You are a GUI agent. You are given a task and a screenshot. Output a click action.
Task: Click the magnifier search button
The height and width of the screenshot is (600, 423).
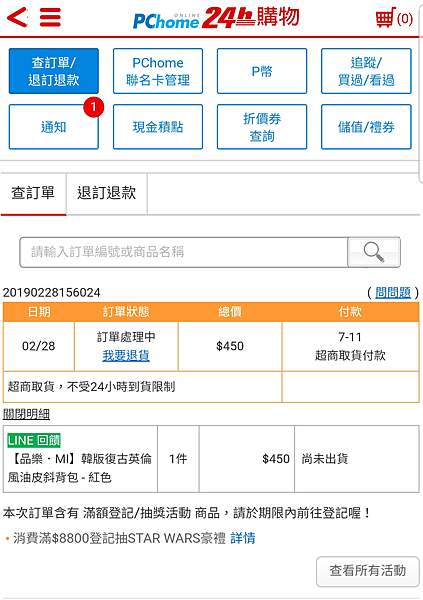point(374,252)
